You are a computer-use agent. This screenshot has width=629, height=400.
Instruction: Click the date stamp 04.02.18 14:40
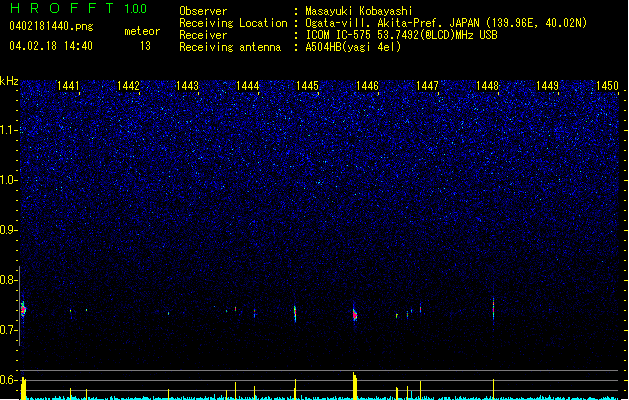[x=51, y=46]
